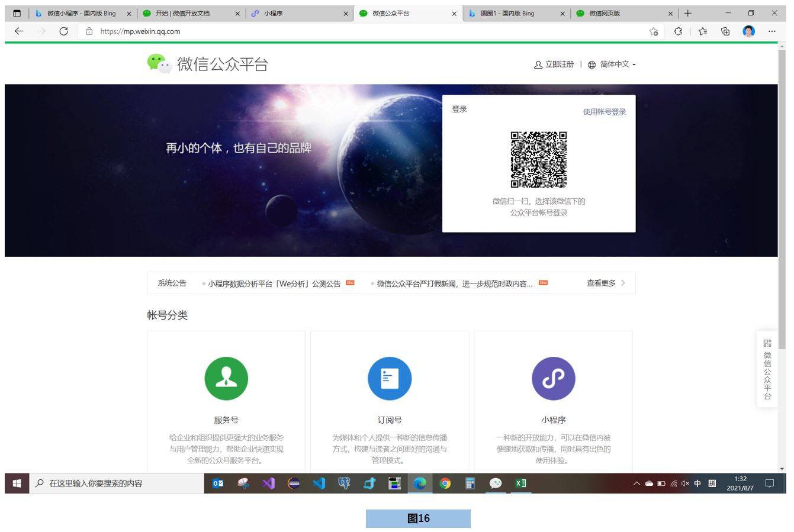Viewport: 794px width, 532px height.
Task: Click the purple 小程序 account icon
Action: (x=554, y=379)
